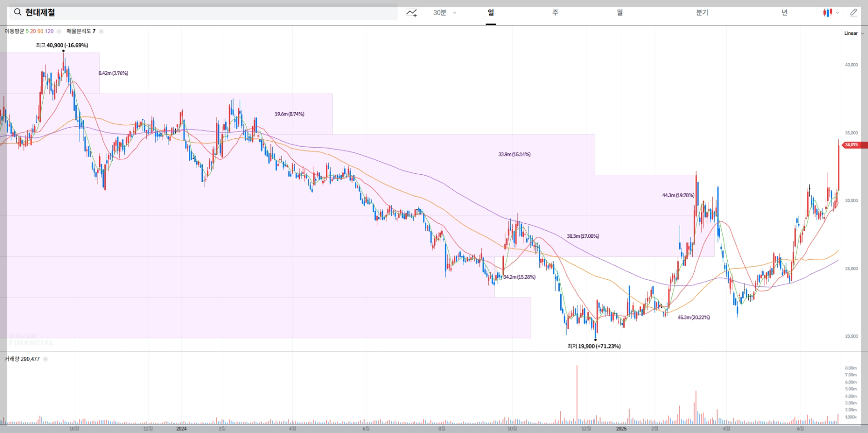The image size is (868, 433).
Task: Switch to the 월 monthly tab
Action: (620, 13)
